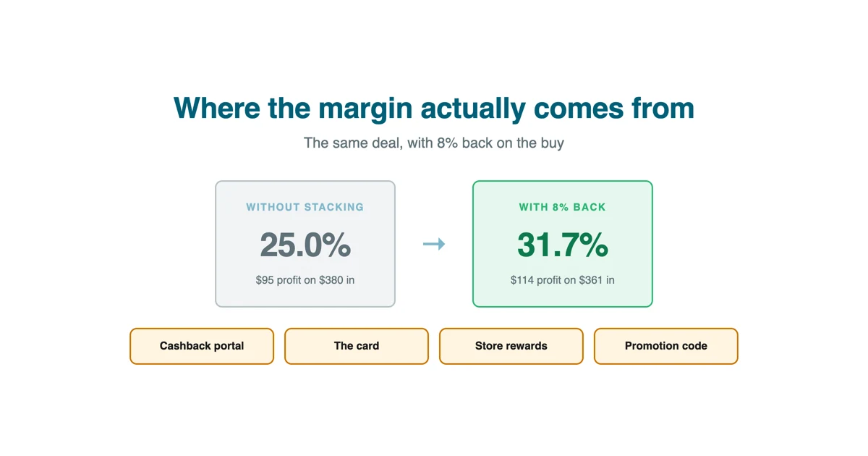Select The card button

pyautogui.click(x=357, y=346)
